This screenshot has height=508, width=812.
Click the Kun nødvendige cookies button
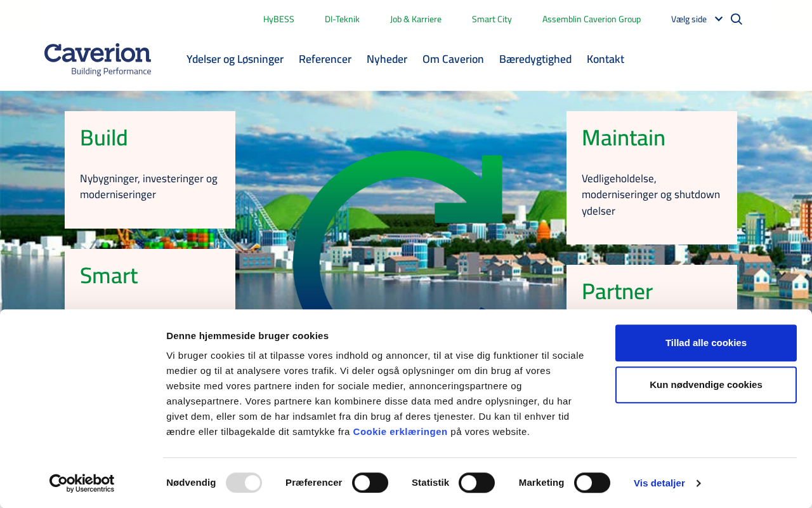pos(706,385)
